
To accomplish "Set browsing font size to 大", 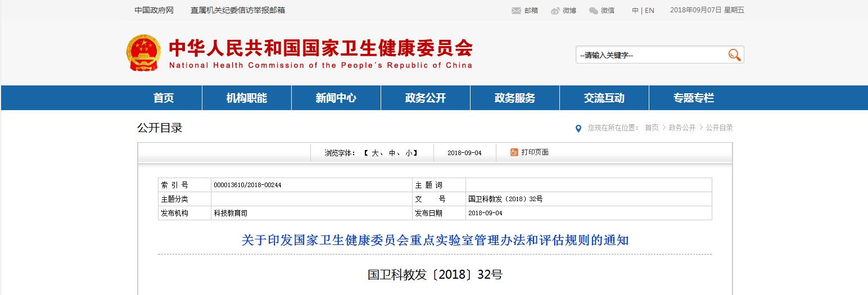I will (374, 153).
